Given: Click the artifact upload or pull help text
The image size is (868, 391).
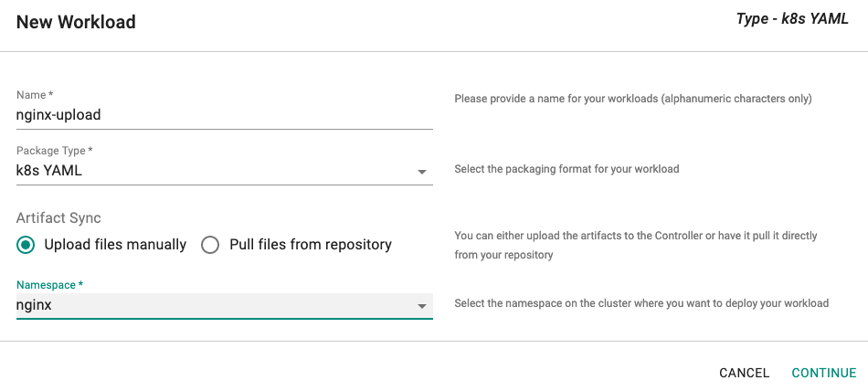Looking at the screenshot, I should coord(636,246).
